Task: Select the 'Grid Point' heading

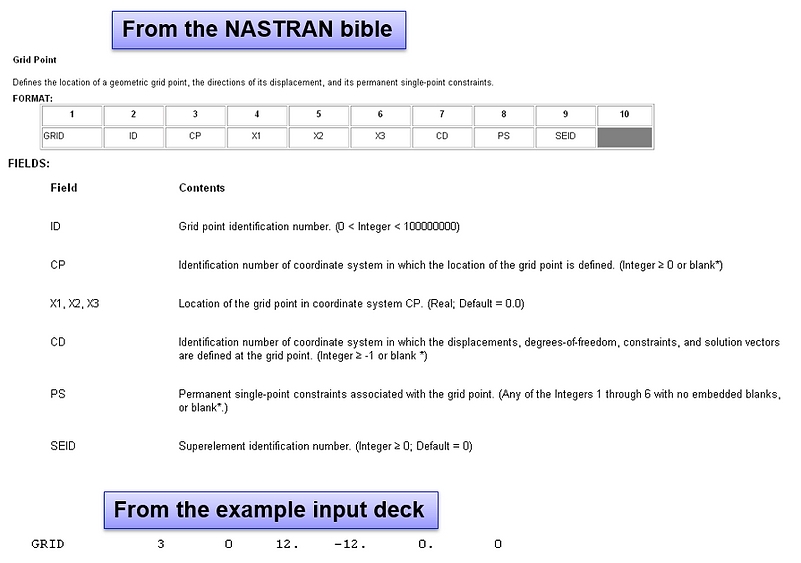Action: pos(35,60)
